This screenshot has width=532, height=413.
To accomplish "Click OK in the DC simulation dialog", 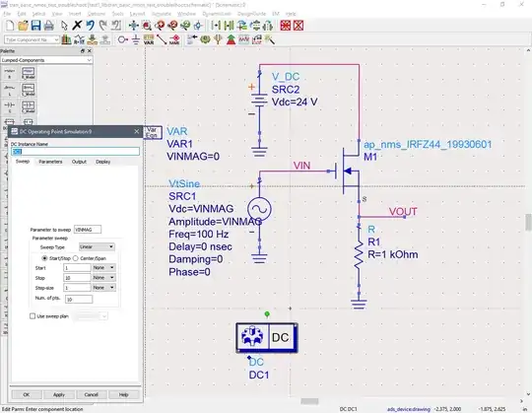I will click(27, 394).
